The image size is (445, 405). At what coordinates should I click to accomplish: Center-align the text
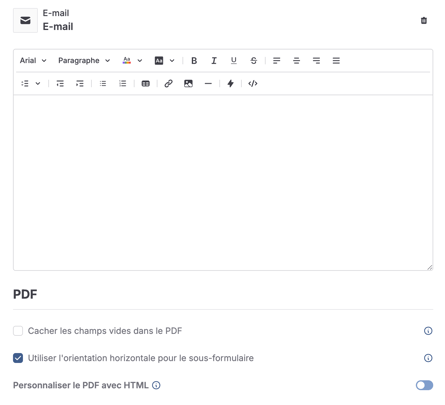tap(296, 61)
